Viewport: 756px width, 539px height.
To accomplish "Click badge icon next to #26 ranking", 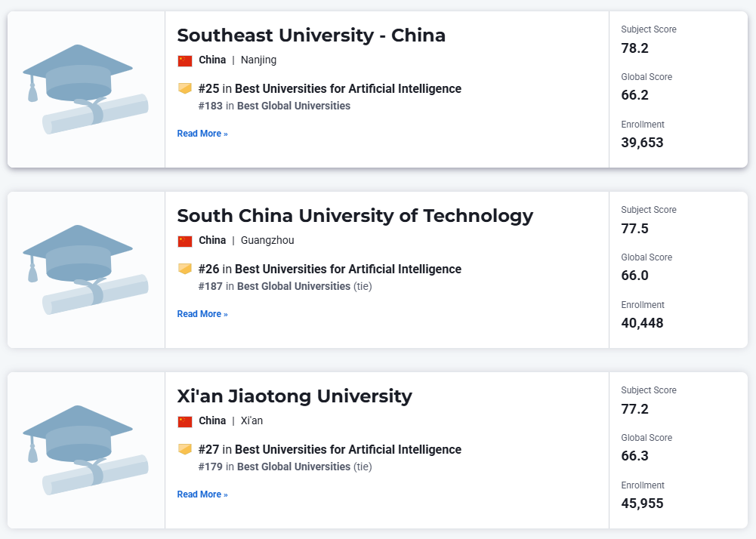I will click(x=185, y=269).
